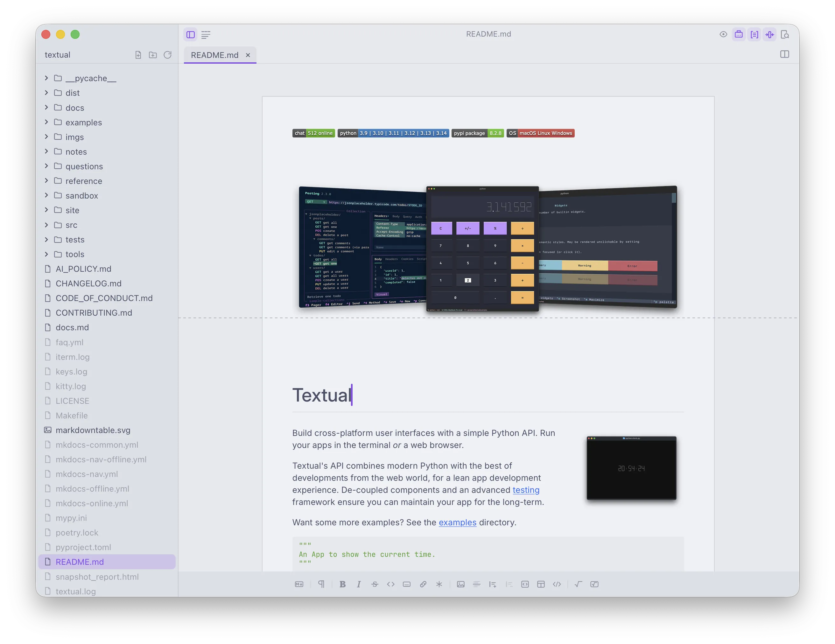The image size is (835, 644).
Task: Click the asterisk icon in the toolbar
Action: (x=439, y=584)
